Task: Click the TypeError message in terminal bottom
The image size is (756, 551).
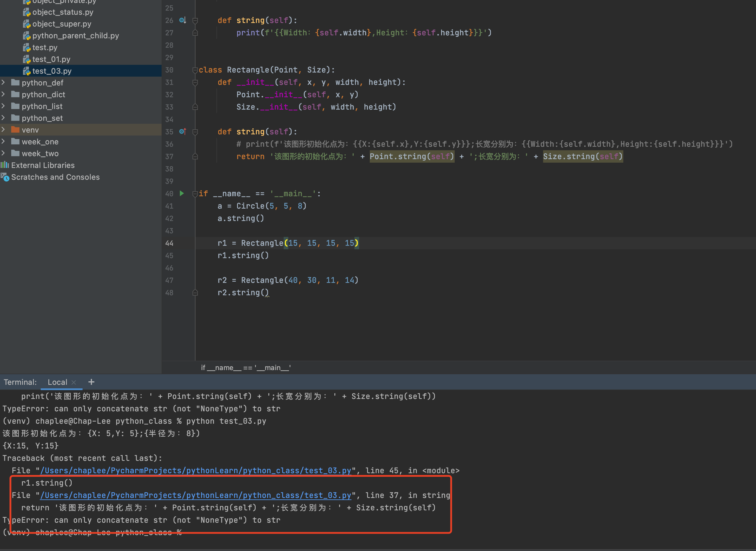Action: point(142,520)
